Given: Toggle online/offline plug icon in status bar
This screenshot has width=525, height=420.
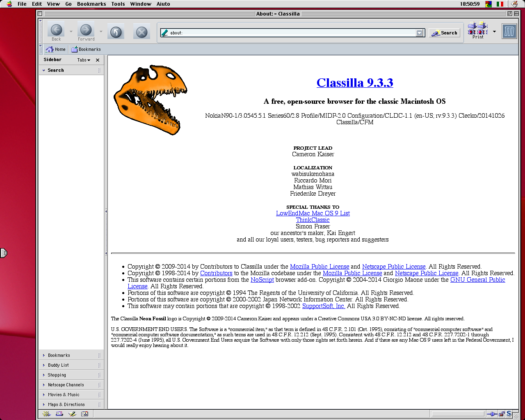Looking at the screenshot, I should 491,414.
